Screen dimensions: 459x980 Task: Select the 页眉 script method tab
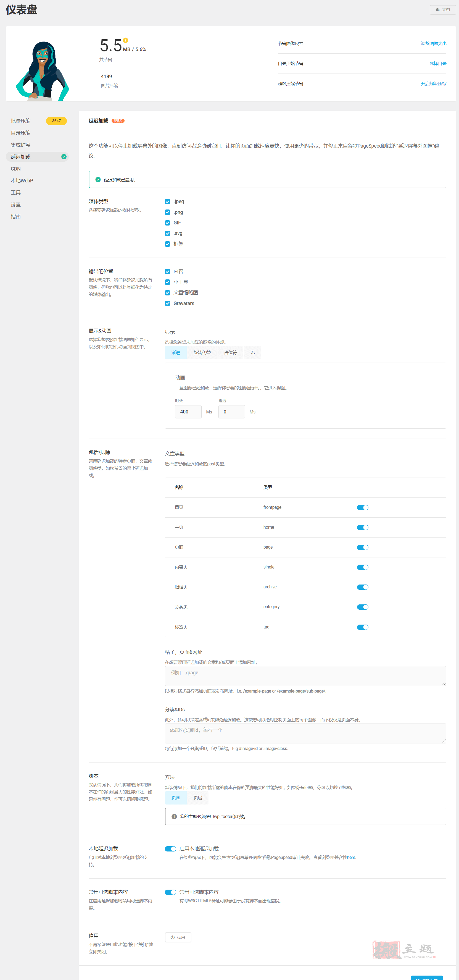coord(198,798)
